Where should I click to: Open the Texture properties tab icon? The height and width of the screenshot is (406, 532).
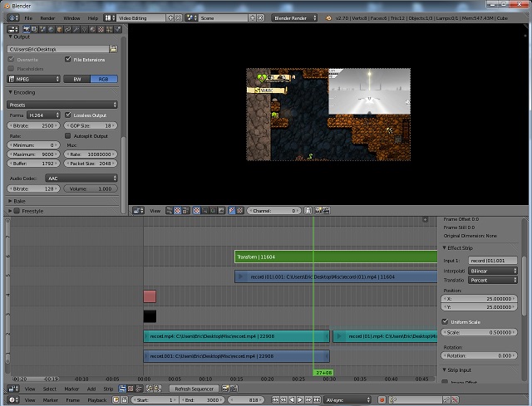[x=101, y=30]
